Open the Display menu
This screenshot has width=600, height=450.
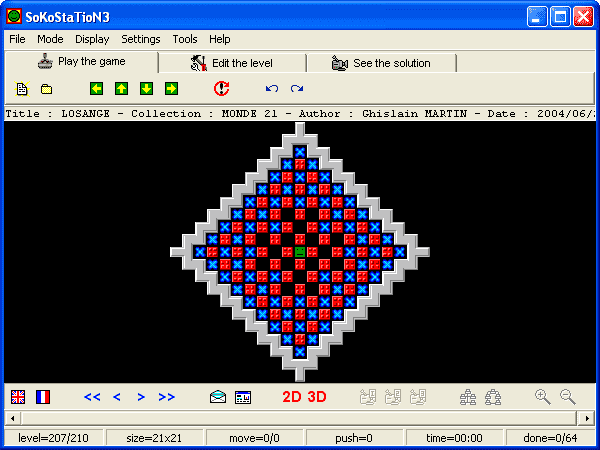coord(92,39)
